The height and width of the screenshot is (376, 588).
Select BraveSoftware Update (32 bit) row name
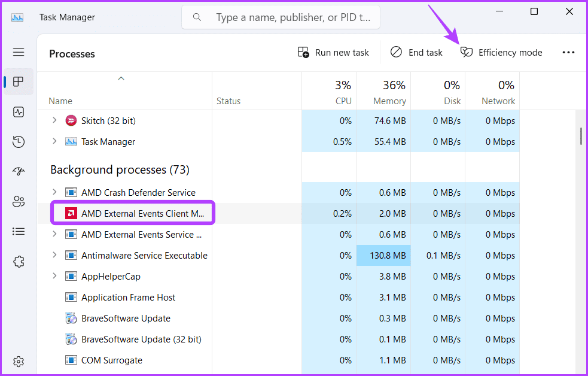coord(141,339)
